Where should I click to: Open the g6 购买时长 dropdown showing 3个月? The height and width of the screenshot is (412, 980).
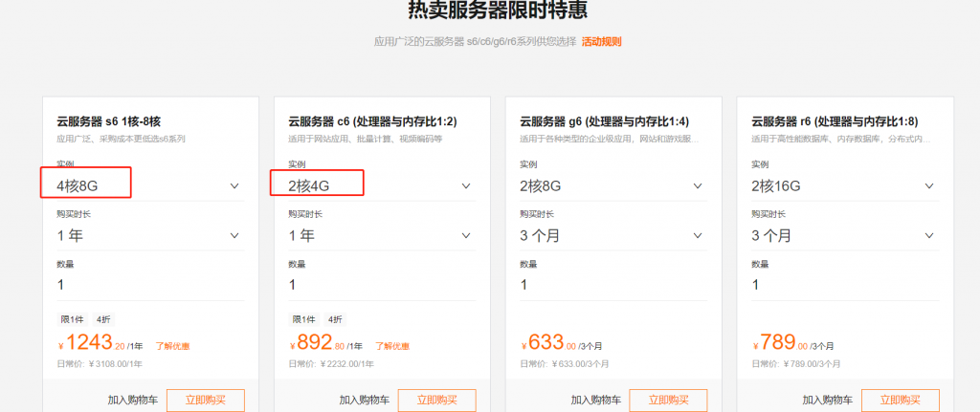(x=613, y=235)
